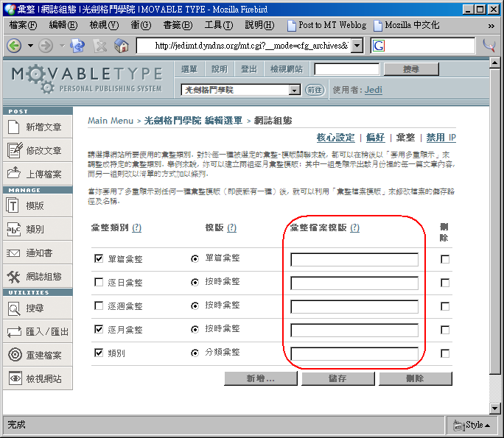This screenshot has height=438, width=504.
Task: Check delete box in 單篇彙整 row
Action: 445,259
